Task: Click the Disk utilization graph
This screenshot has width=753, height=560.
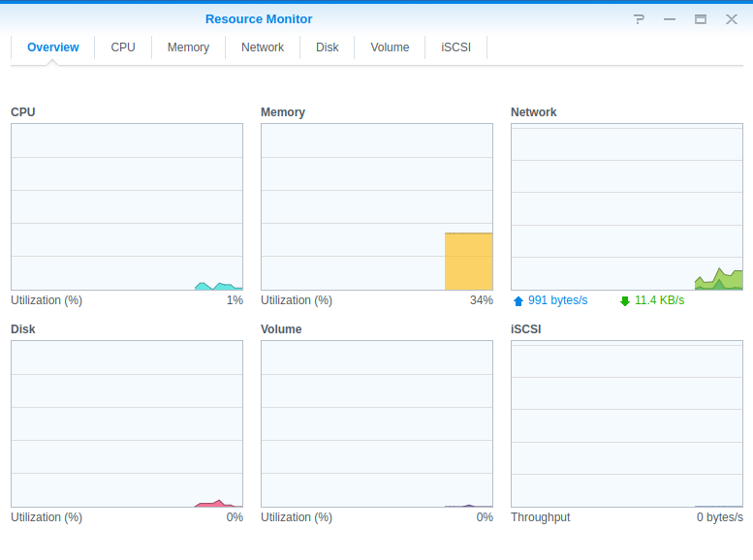Action: tap(127, 423)
